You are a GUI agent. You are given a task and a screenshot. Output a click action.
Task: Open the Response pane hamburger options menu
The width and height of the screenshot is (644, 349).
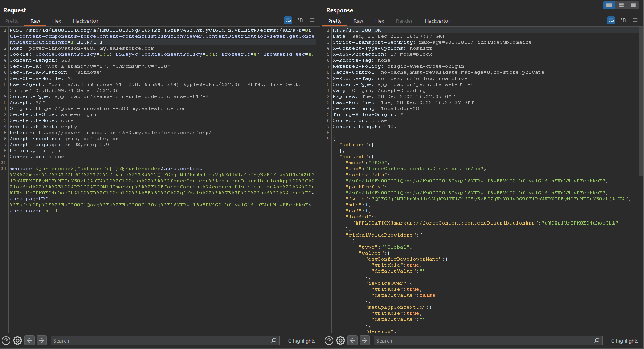[635, 20]
